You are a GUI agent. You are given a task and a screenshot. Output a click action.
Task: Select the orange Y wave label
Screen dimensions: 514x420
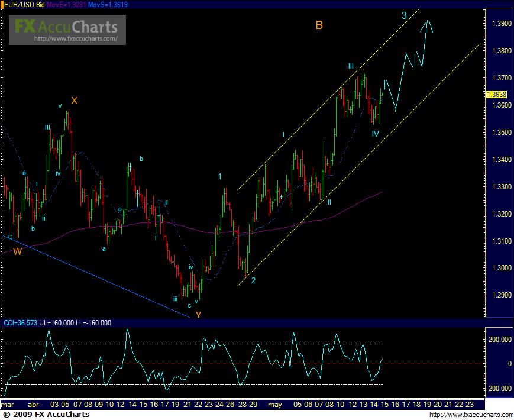198,315
